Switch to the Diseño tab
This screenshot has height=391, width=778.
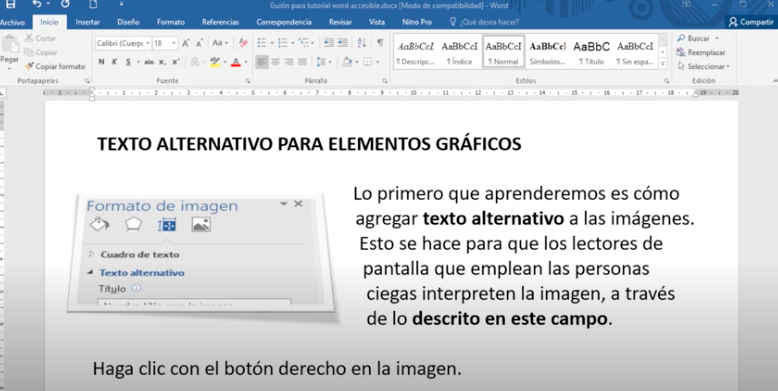[x=128, y=22]
